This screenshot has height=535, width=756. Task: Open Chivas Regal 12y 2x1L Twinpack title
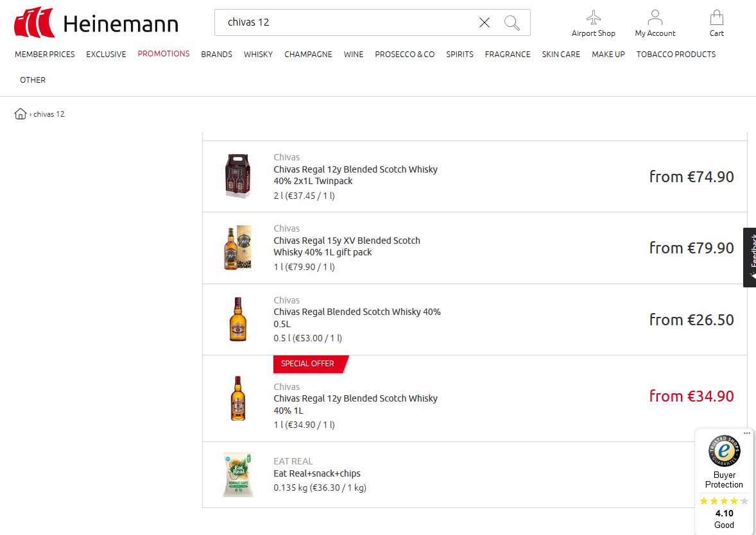356,175
